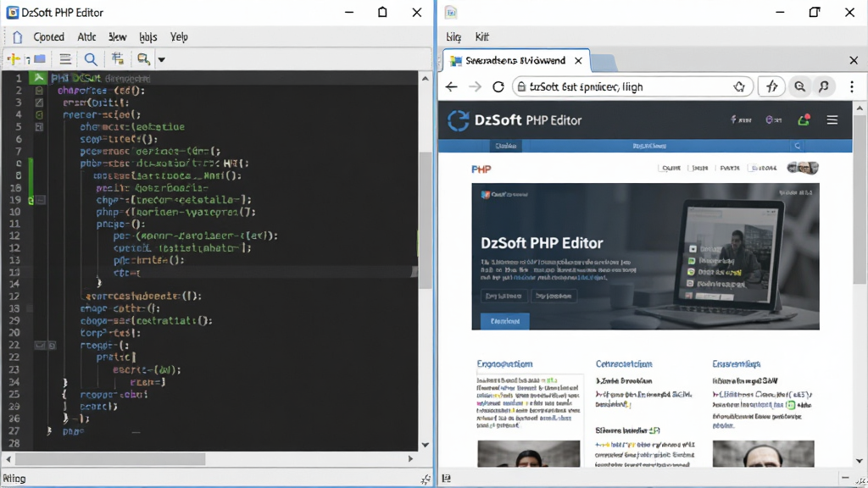The image size is (868, 488).
Task: Click the browser page vertical scrollbar thumb
Action: tap(860, 201)
